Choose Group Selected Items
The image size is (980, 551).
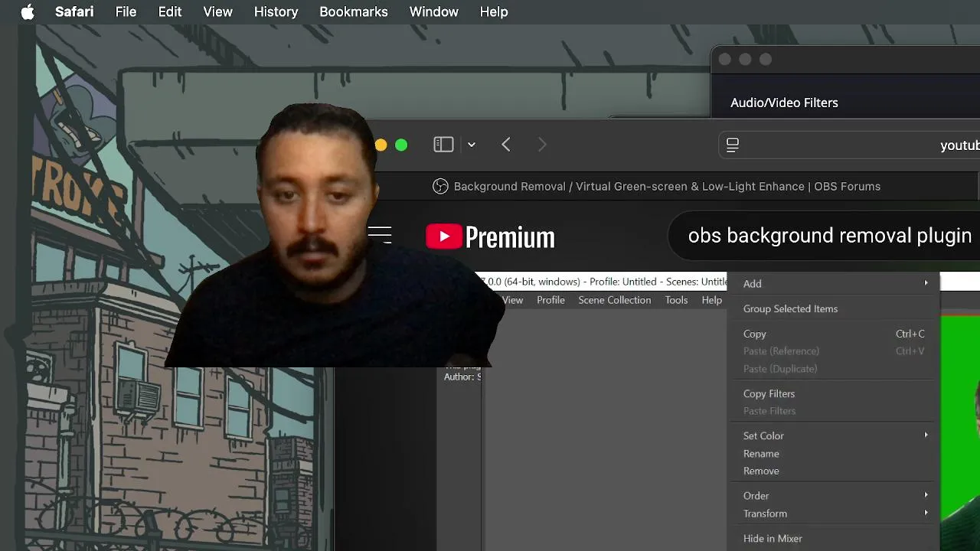coord(833,308)
